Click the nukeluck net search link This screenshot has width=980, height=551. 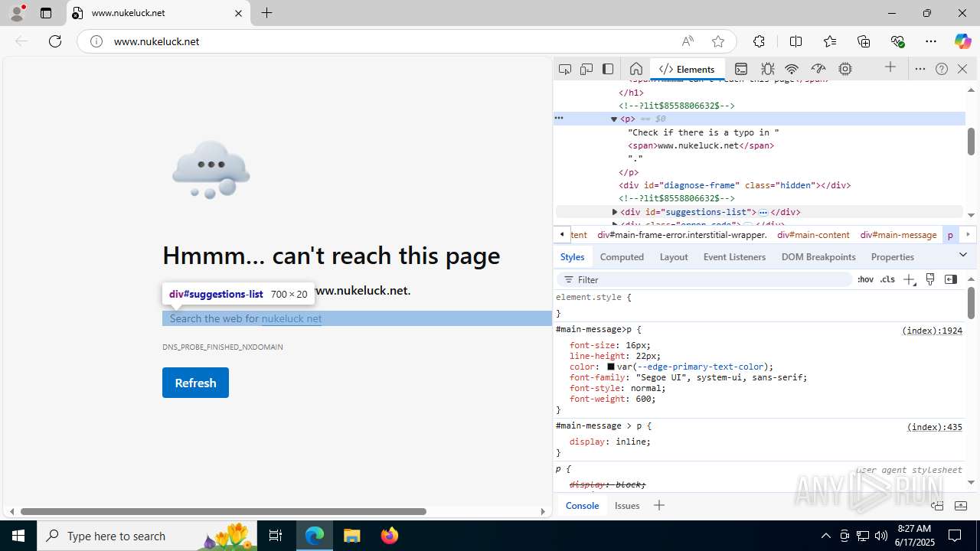291,318
